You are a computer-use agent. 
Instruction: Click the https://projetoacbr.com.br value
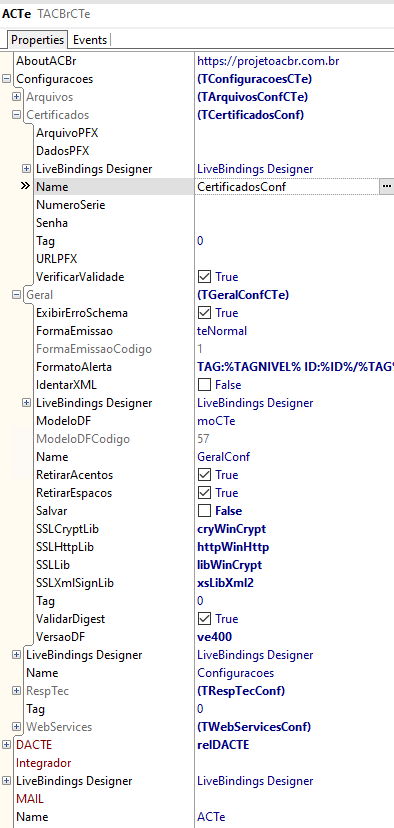(268, 61)
